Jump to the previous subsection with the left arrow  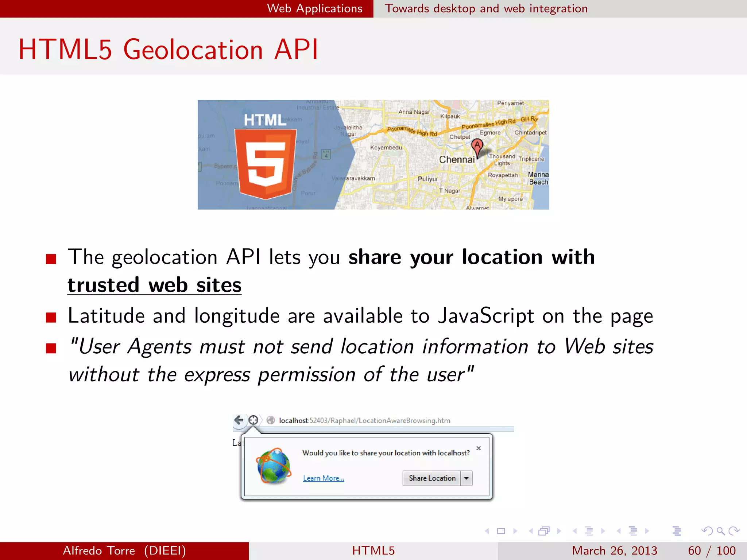pos(574,531)
